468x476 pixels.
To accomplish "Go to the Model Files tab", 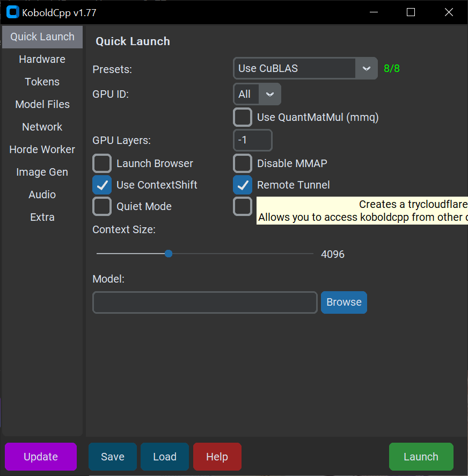I will pos(42,104).
